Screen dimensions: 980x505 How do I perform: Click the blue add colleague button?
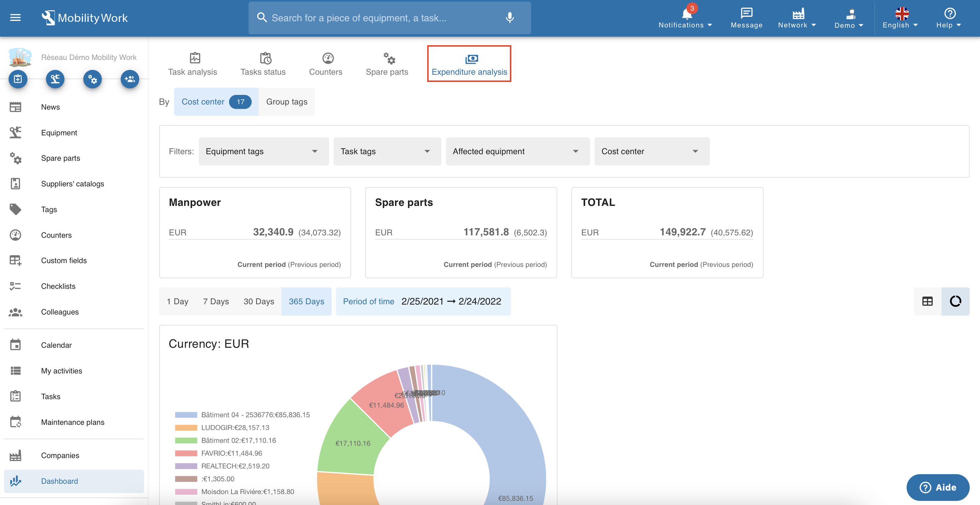pyautogui.click(x=130, y=79)
